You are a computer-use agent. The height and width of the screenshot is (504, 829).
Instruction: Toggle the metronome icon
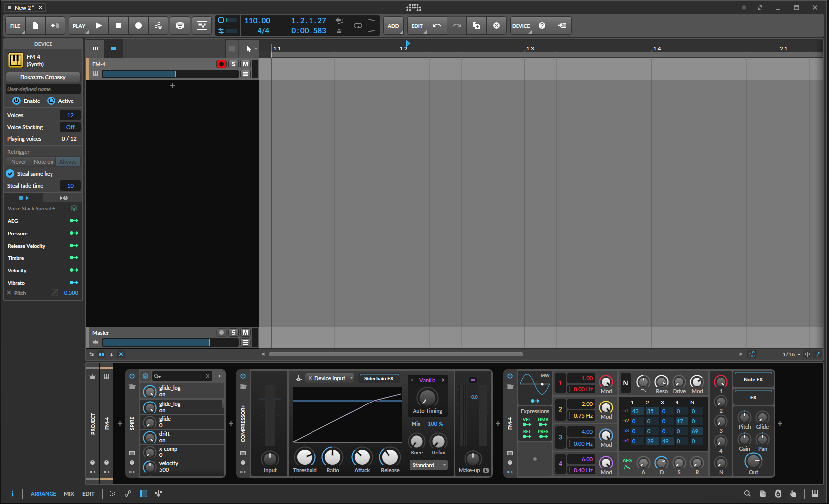tap(339, 31)
